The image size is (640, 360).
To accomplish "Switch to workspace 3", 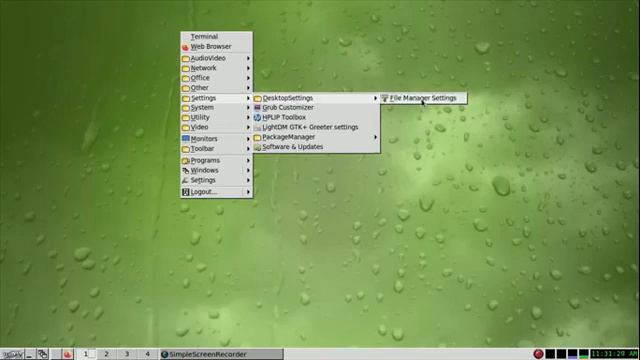I will (127, 354).
